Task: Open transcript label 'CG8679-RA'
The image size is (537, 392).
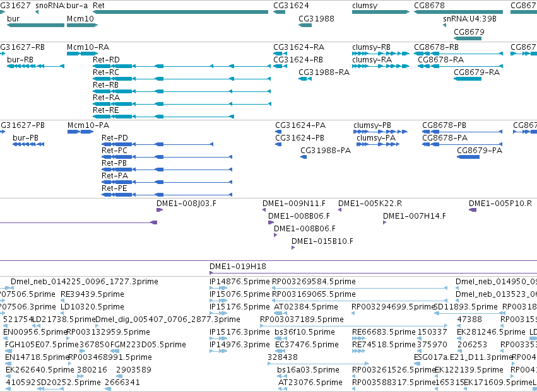Action: pos(476,72)
